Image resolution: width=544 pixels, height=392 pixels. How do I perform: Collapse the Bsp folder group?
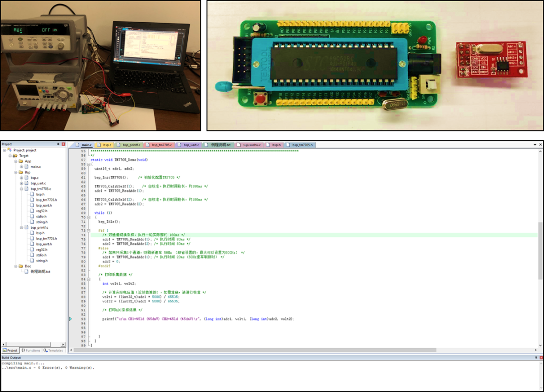point(16,172)
